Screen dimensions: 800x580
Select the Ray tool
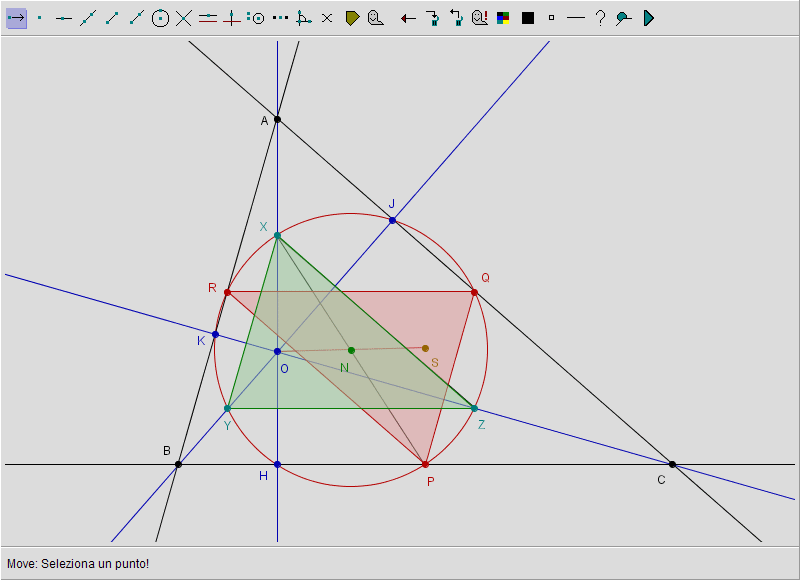coord(136,18)
